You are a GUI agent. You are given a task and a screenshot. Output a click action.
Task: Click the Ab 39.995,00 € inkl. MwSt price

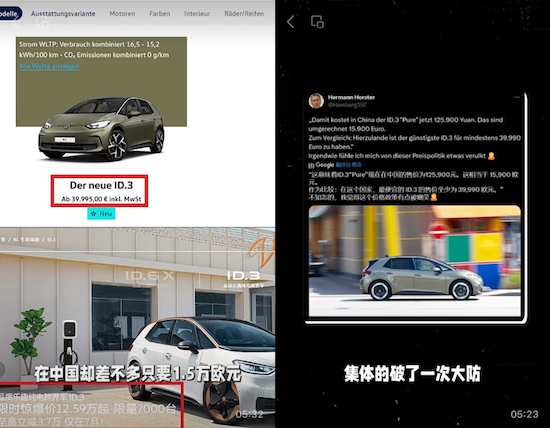pyautogui.click(x=101, y=199)
